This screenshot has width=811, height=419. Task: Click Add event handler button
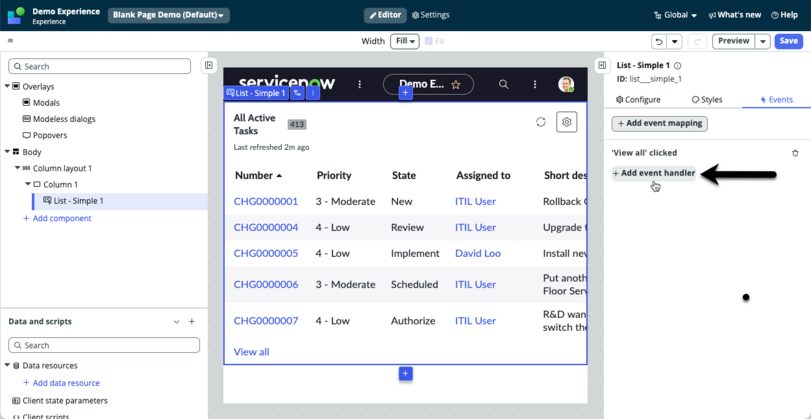[x=654, y=173]
